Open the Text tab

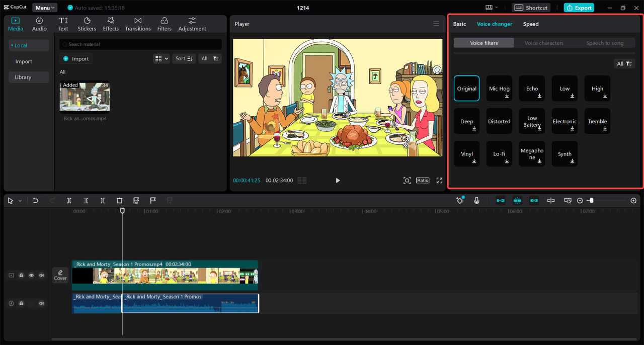[63, 24]
